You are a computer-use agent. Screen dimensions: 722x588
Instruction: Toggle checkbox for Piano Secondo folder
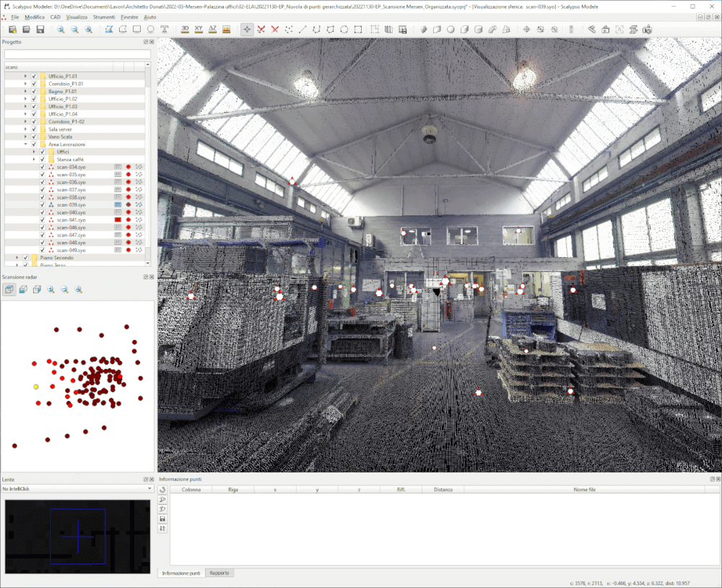[25, 257]
